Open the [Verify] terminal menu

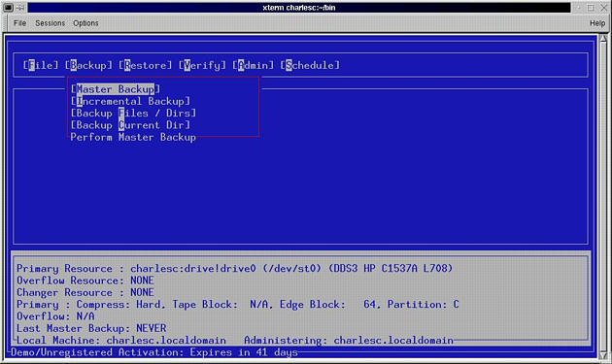point(202,65)
